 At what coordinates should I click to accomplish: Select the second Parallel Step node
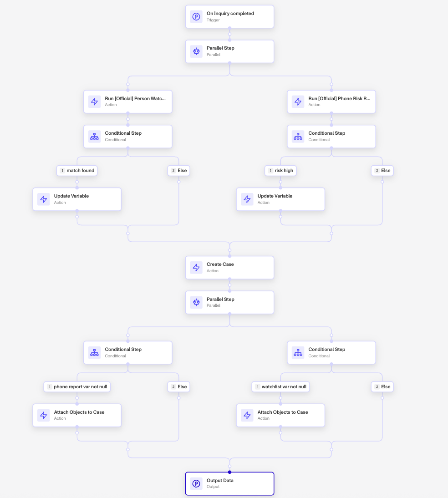tap(196, 302)
